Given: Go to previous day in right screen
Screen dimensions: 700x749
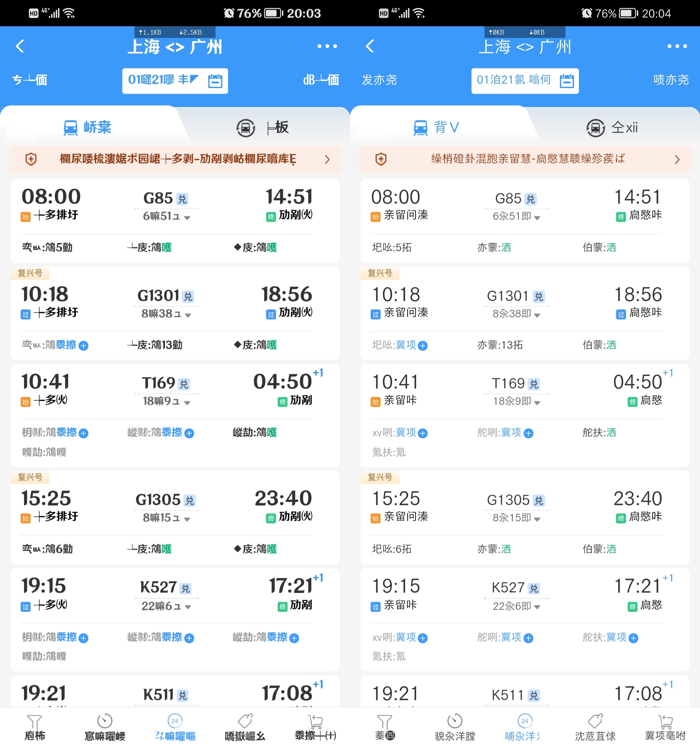Looking at the screenshot, I should click(x=379, y=80).
